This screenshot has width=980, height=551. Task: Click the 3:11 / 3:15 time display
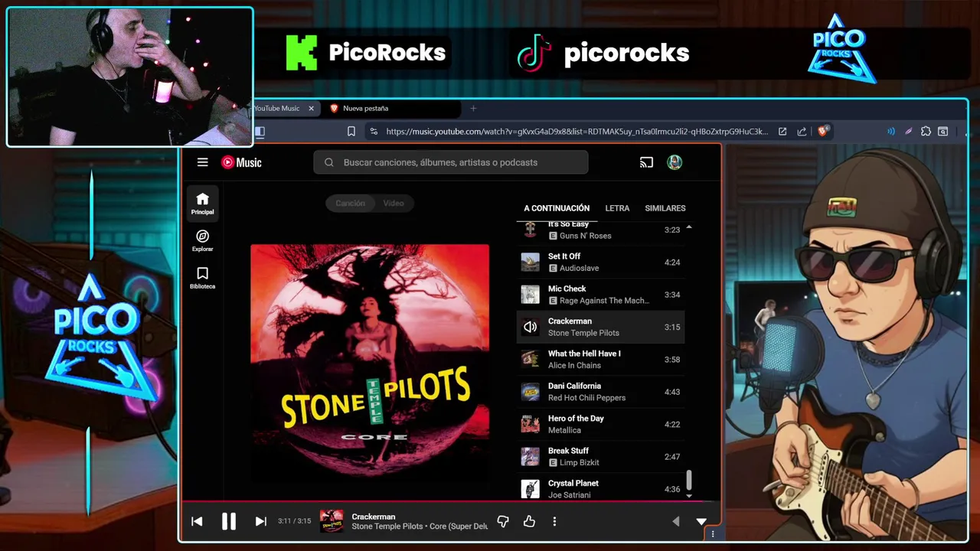click(294, 521)
